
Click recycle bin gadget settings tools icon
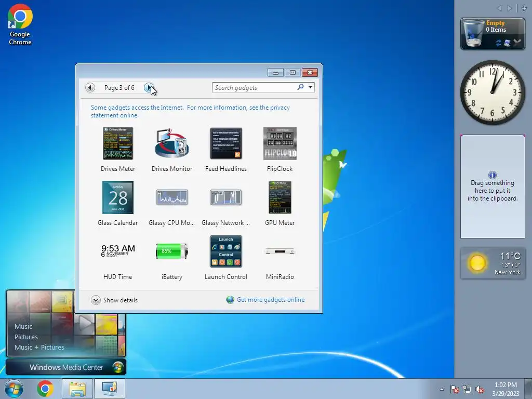coord(517,43)
